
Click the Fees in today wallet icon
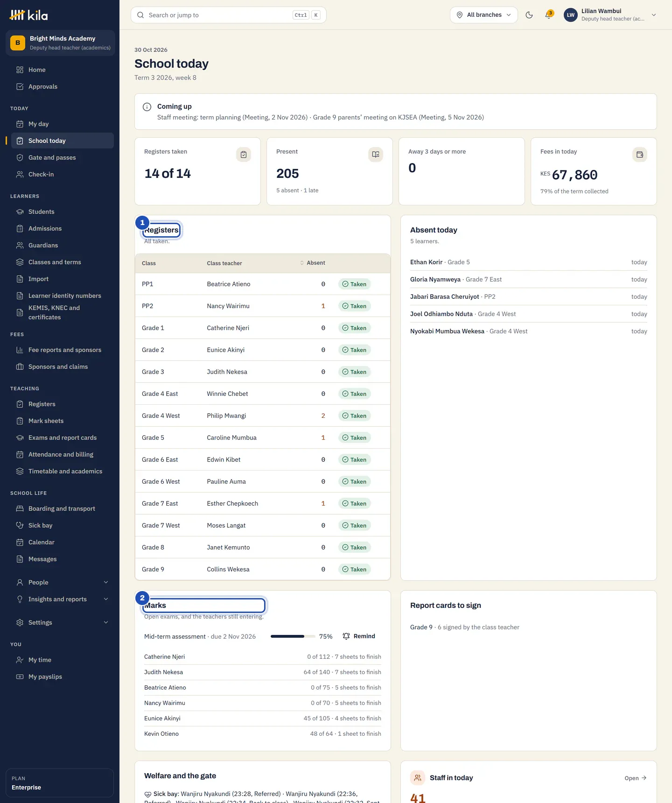pos(640,155)
